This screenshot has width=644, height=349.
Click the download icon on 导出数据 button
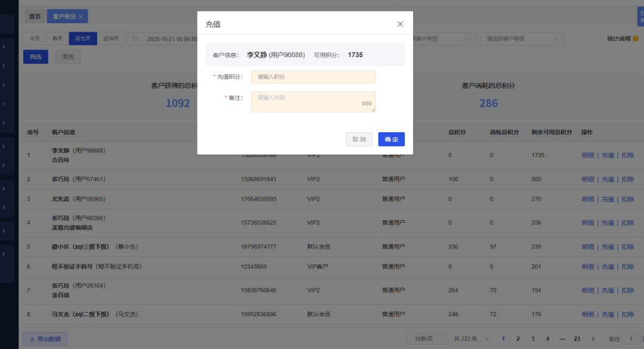32,338
